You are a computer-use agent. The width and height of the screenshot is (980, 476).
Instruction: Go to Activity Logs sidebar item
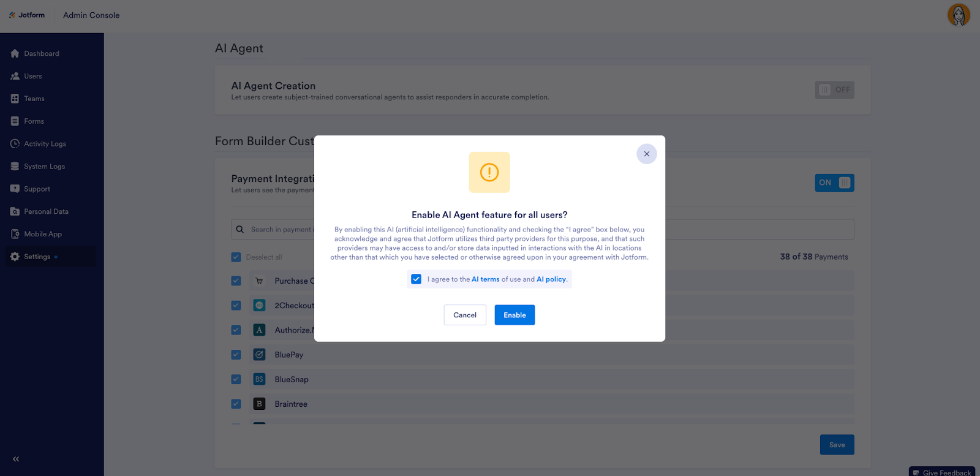pyautogui.click(x=45, y=144)
